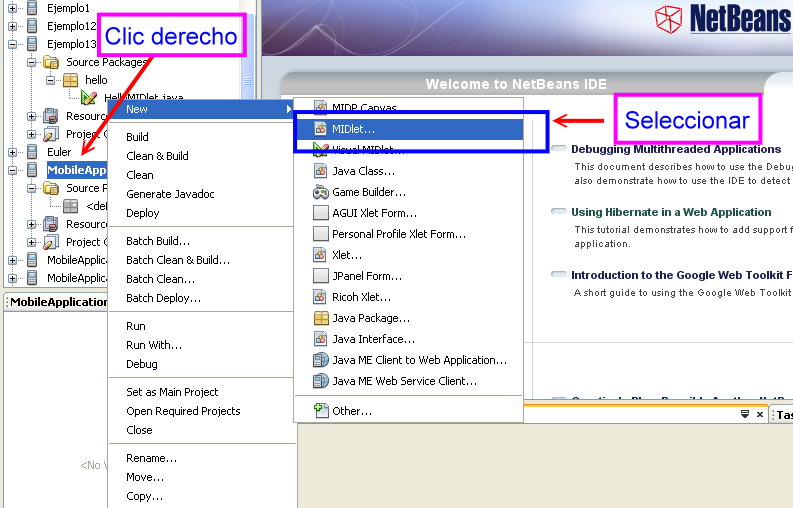
Task: Click the Java ME Web Service Client icon
Action: click(x=320, y=381)
